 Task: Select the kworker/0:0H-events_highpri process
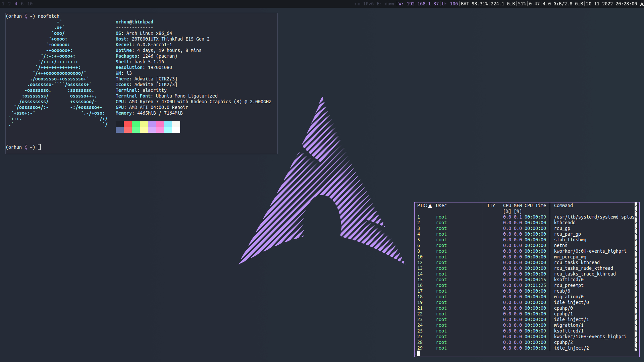pyautogui.click(x=525, y=251)
